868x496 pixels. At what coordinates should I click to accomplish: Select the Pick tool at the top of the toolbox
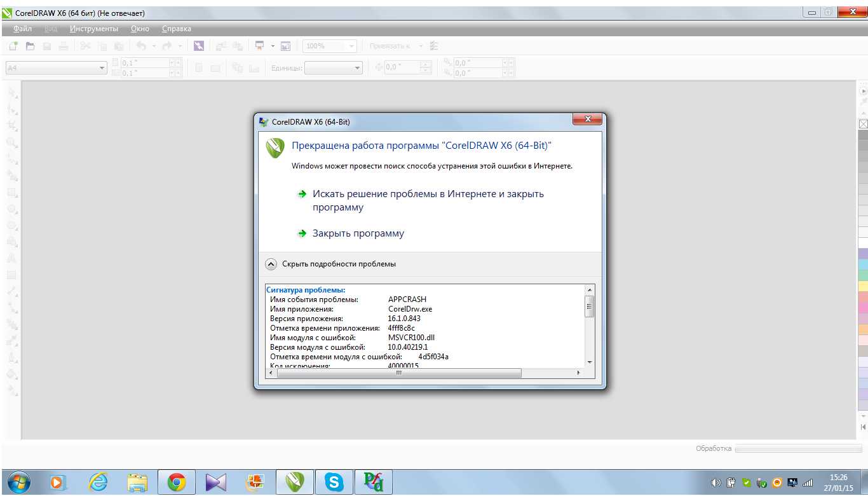pos(12,93)
